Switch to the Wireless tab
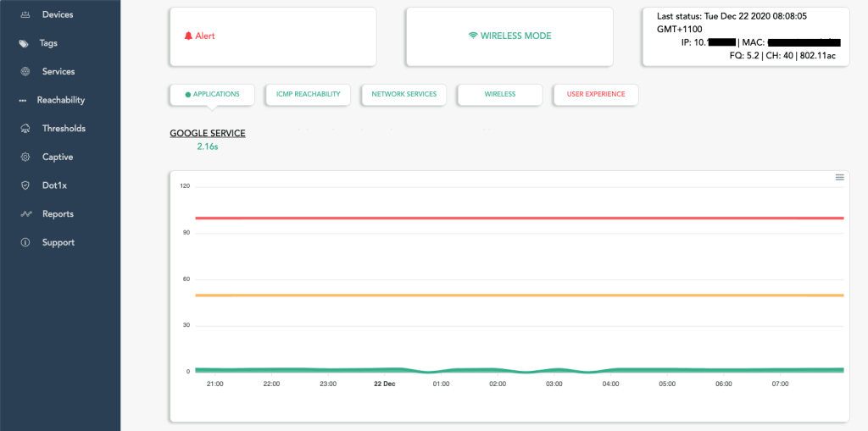Image resolution: width=868 pixels, height=431 pixels. click(499, 94)
